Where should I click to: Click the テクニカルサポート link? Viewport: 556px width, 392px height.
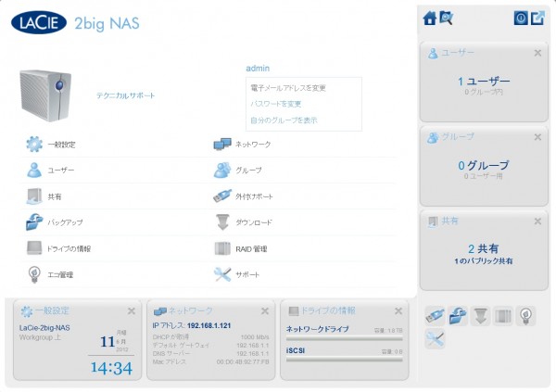[x=126, y=95]
